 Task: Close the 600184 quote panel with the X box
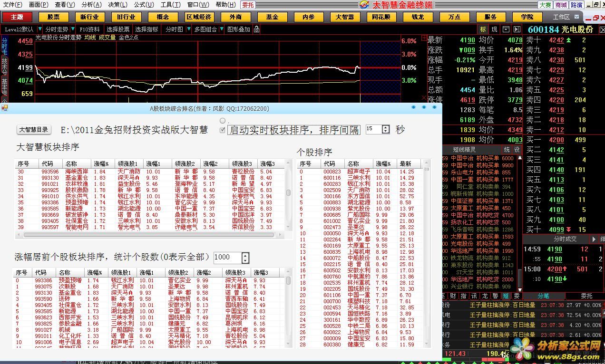[601, 29]
